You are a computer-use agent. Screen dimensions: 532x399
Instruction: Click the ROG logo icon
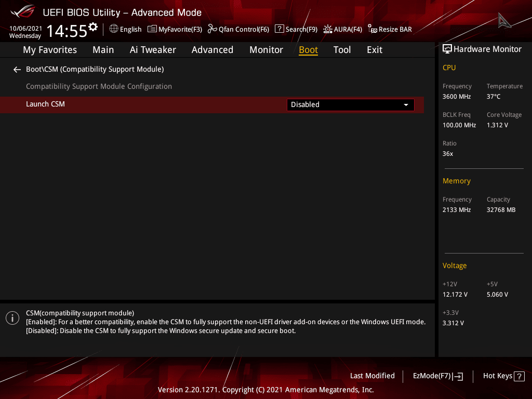[22, 11]
